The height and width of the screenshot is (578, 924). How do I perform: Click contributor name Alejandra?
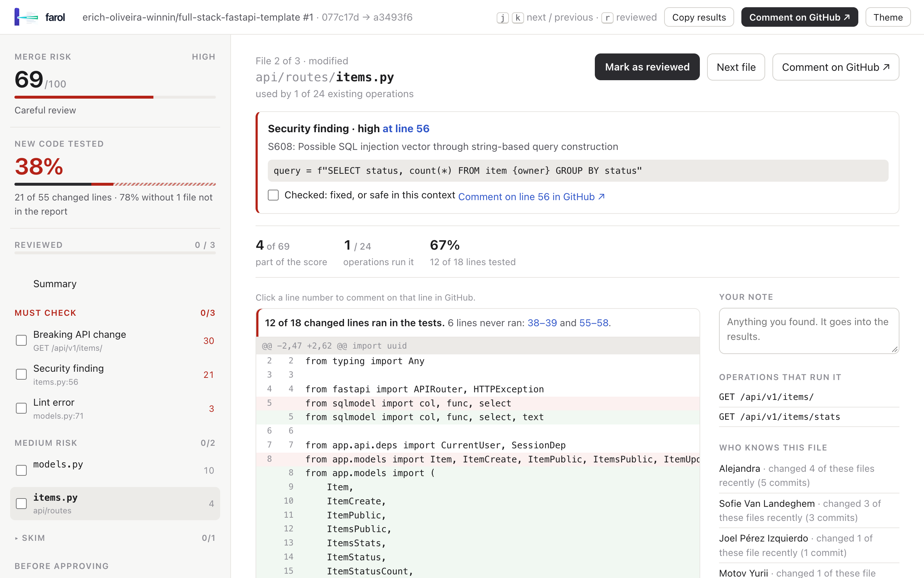[739, 468]
